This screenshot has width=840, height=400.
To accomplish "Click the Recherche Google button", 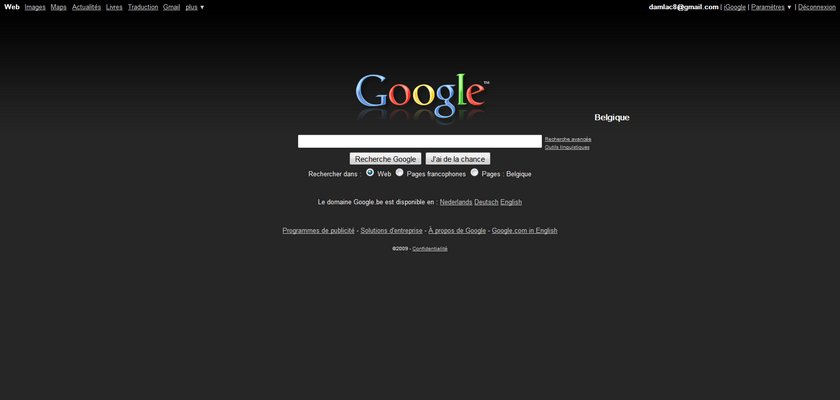I will click(x=385, y=159).
